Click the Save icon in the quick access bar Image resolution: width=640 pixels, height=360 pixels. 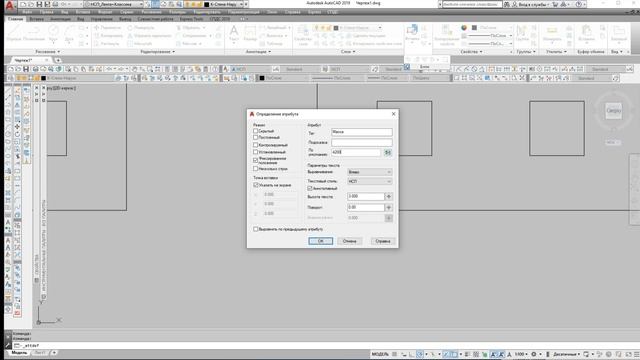[x=39, y=4]
